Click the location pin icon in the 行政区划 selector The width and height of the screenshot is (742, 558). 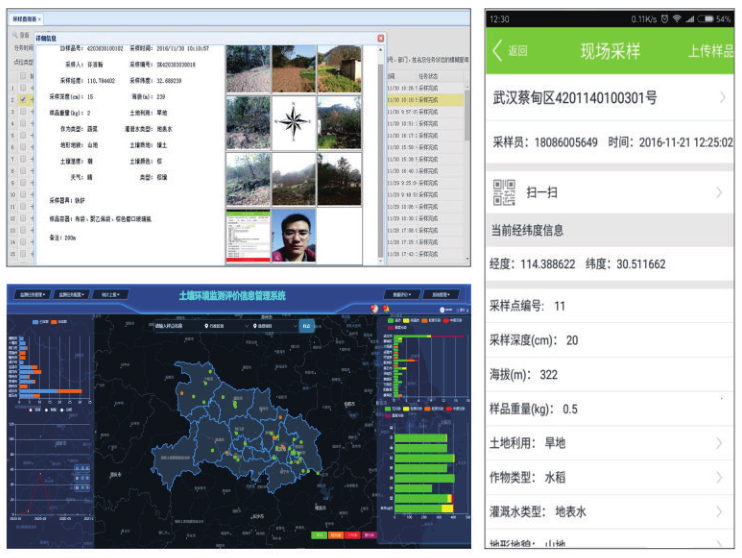tap(206, 326)
